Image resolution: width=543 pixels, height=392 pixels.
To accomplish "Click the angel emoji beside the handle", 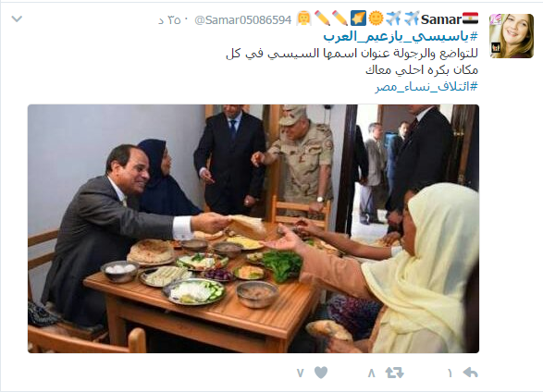I will tap(303, 18).
